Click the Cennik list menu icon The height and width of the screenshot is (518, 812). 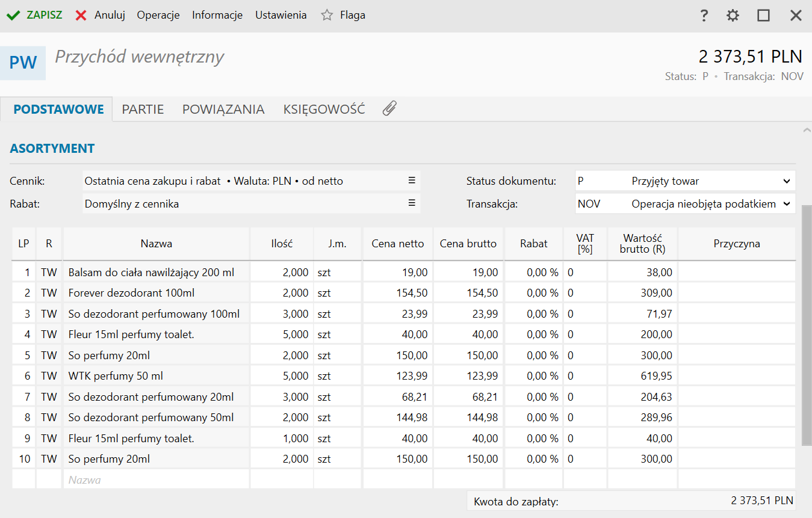point(412,180)
